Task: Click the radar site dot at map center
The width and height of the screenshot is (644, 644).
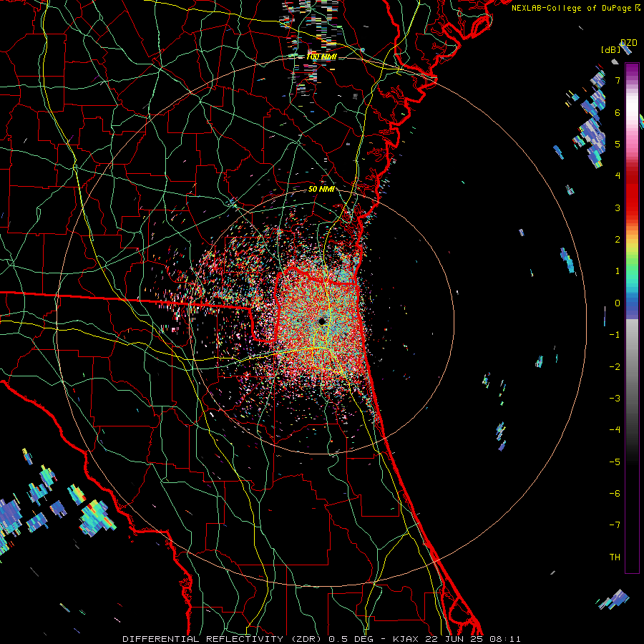Action: [x=322, y=321]
